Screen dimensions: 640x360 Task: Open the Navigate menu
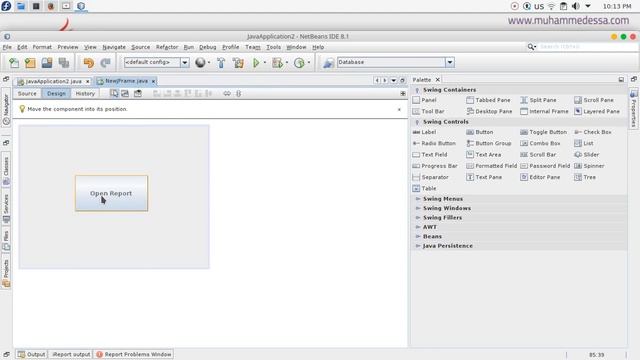[114, 47]
